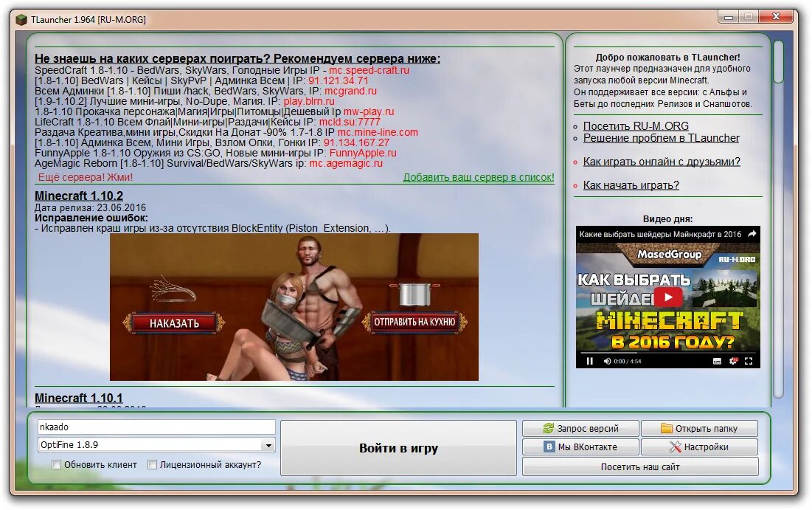812x510 pixels.
Task: Pause the video of the day
Action: tap(589, 361)
